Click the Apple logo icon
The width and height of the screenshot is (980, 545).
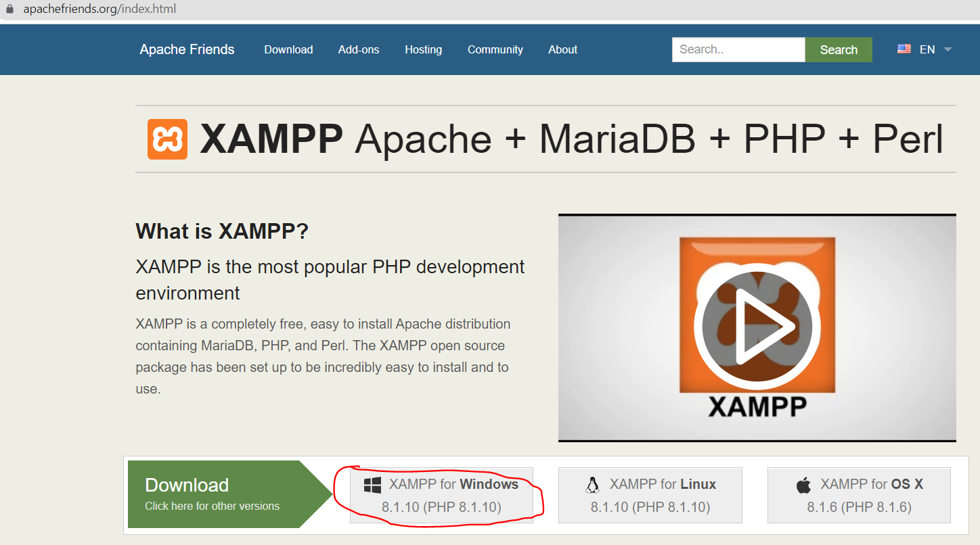coord(803,485)
